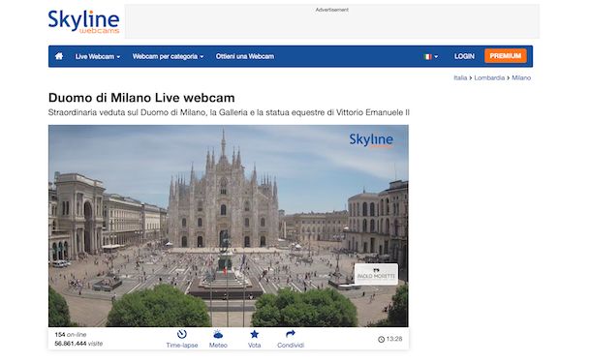This screenshot has height=364, width=591.
Task: Click the Straordinaria veduta description text
Action: 229,112
